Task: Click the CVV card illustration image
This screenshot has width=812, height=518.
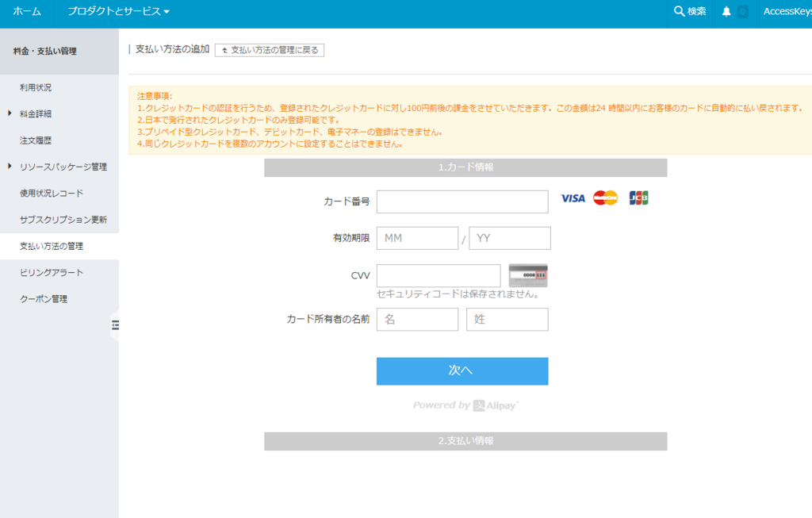Action: [x=528, y=275]
